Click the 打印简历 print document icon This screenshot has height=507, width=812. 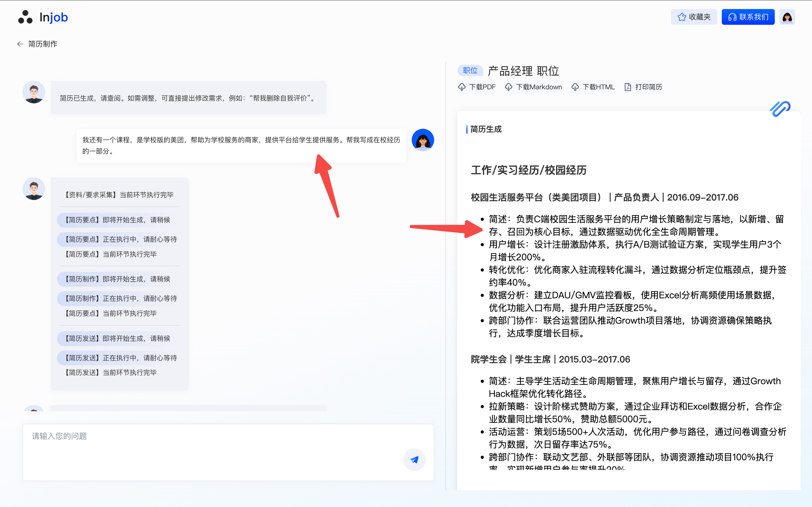point(628,87)
